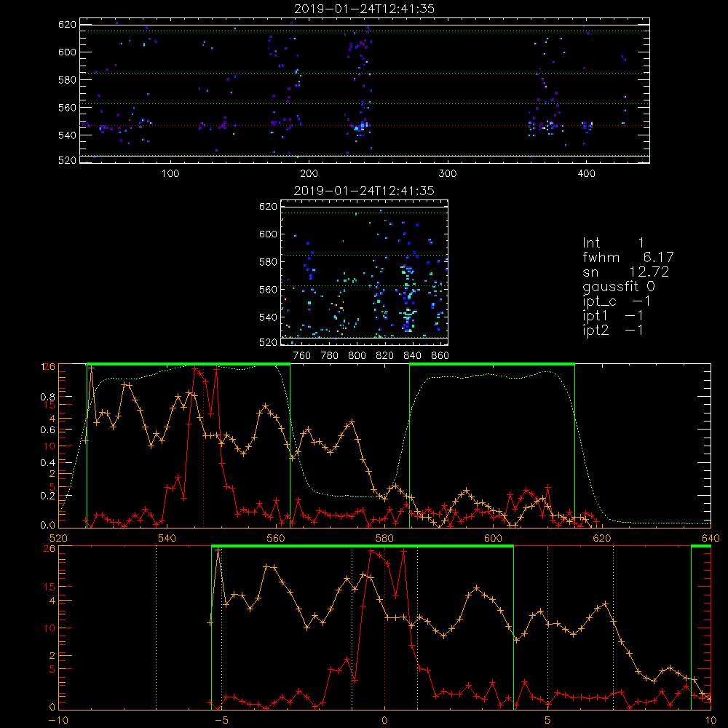Click x-axis label 400 on top plot
Screen dimensions: 728x728
[586, 174]
